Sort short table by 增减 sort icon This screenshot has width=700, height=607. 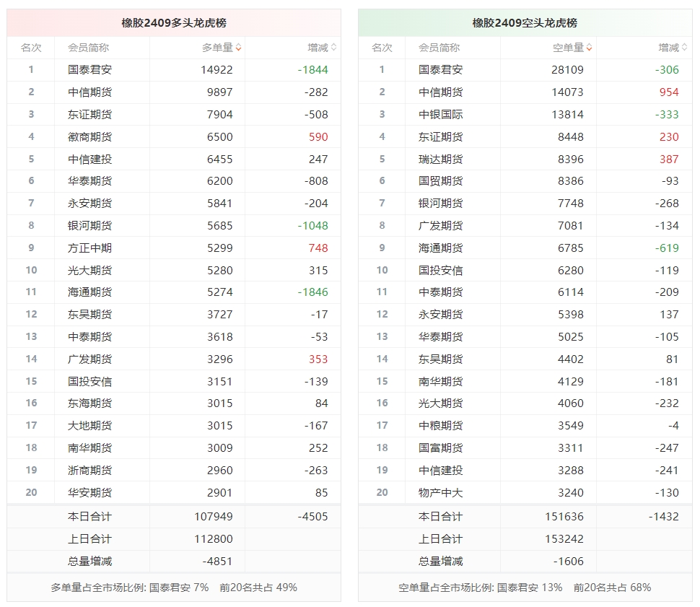point(685,48)
